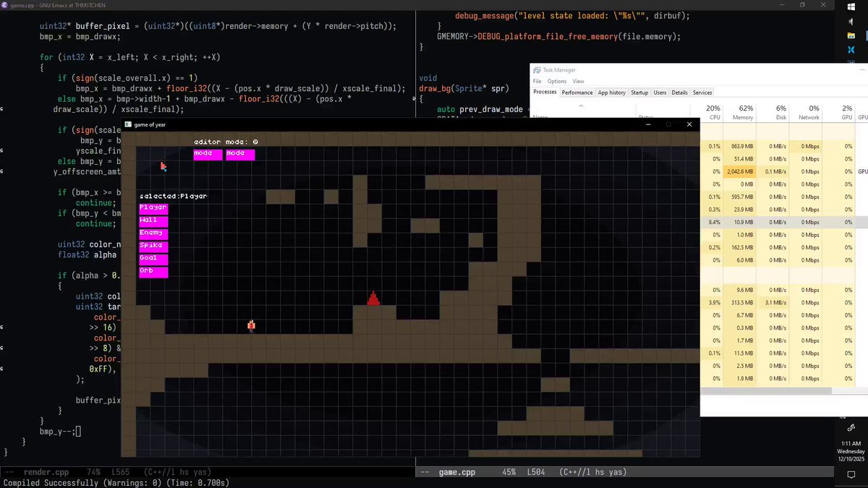
Task: Toggle the first magenta mode button
Action: pos(208,154)
